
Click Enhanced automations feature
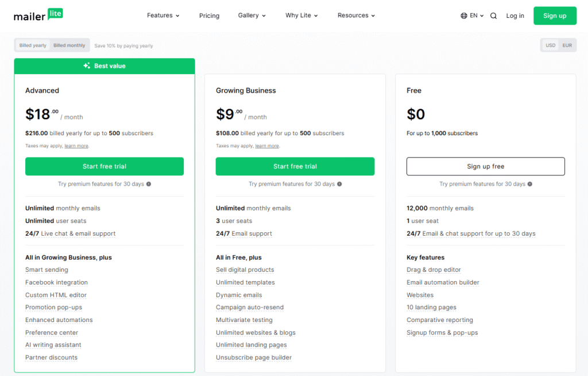coord(59,320)
